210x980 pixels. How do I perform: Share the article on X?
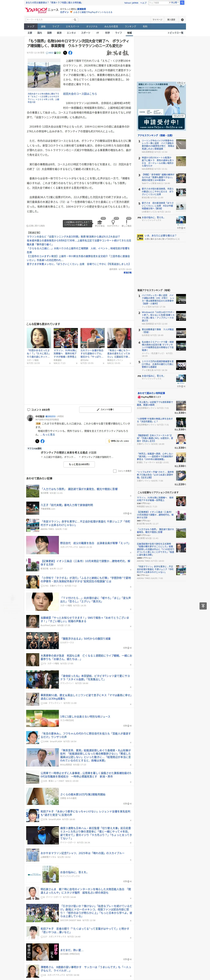click(x=65, y=53)
